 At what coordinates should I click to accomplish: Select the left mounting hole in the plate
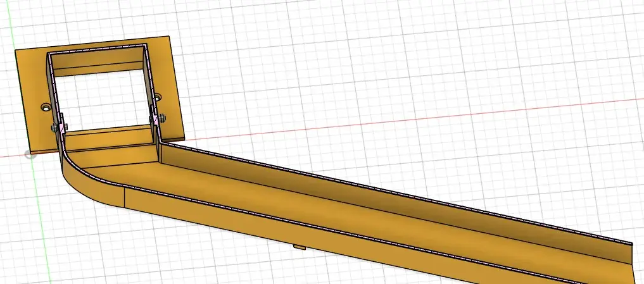(46, 108)
